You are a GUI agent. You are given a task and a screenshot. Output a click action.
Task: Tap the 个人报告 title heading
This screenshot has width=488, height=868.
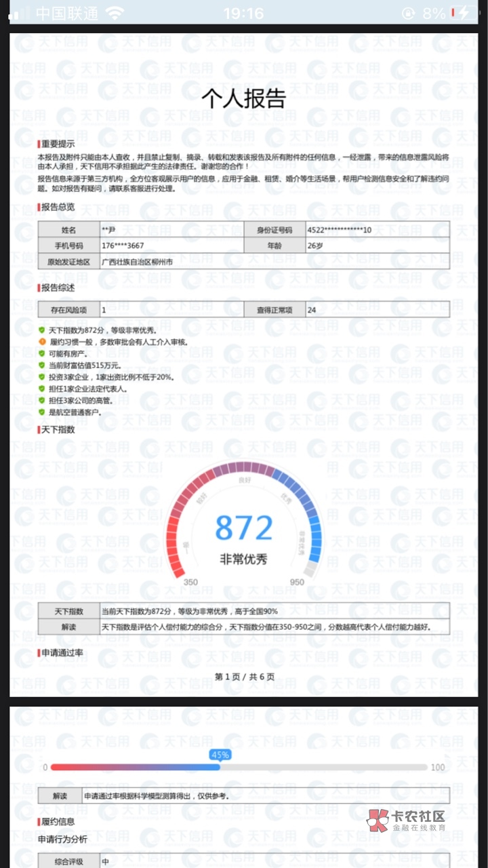tap(243, 98)
